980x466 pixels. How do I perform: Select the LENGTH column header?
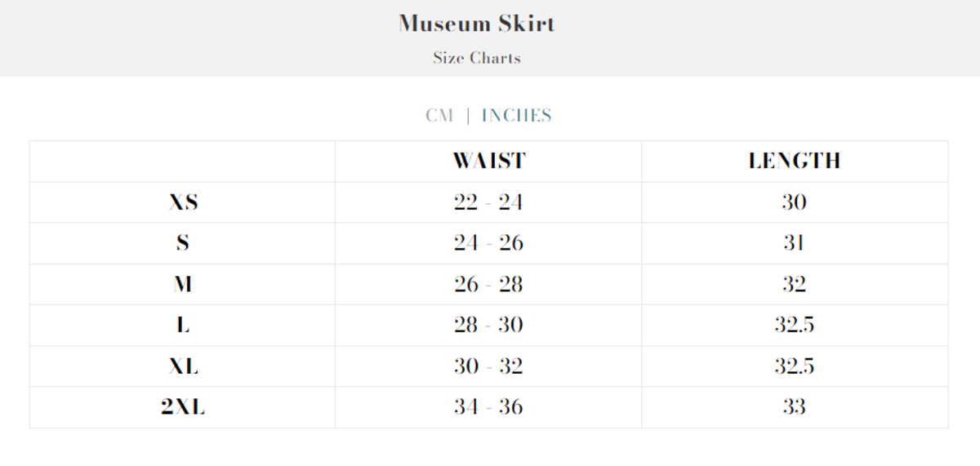(x=794, y=161)
